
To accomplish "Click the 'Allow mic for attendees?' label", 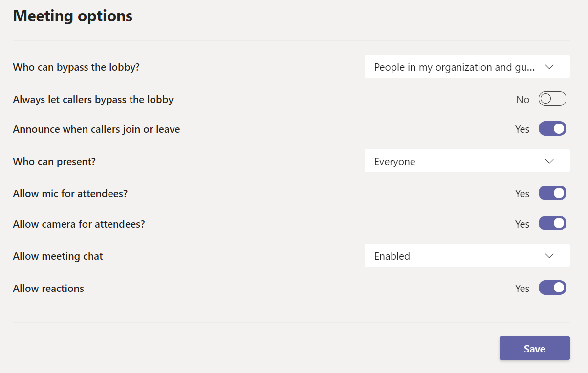I will 70,194.
